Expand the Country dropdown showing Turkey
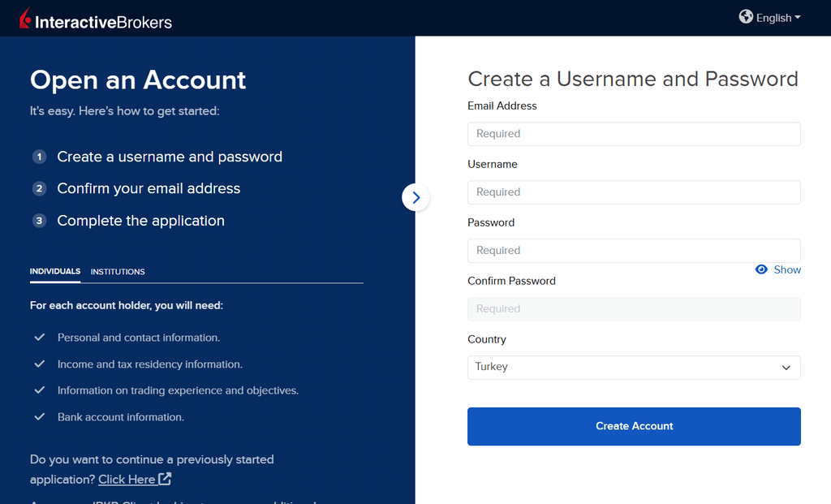The width and height of the screenshot is (831, 504). [633, 367]
